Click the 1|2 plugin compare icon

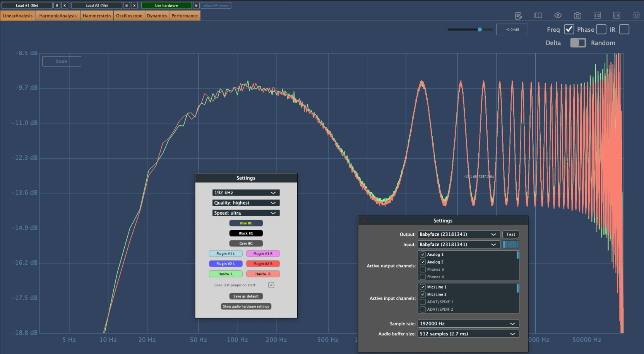[x=597, y=15]
